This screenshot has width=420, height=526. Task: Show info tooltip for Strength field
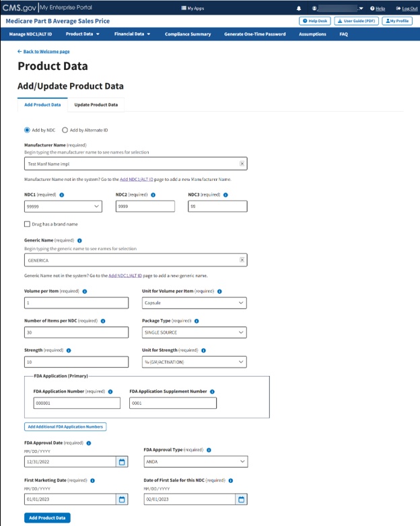(x=69, y=350)
